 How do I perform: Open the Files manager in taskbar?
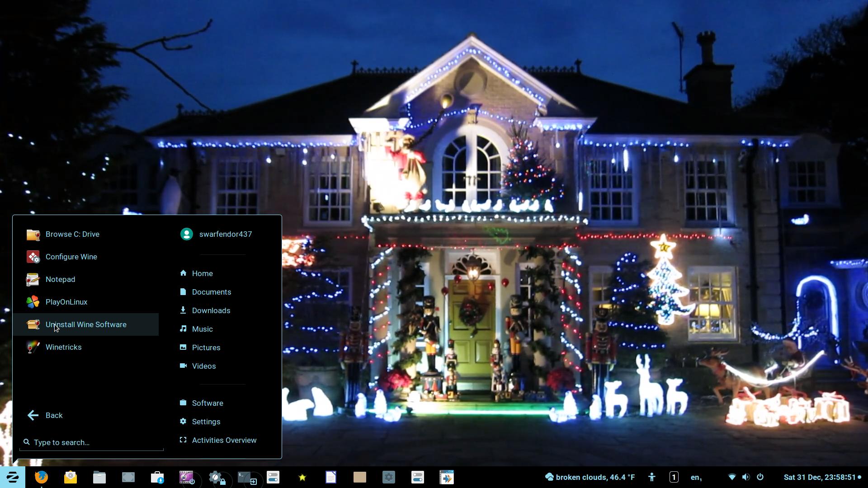click(x=99, y=477)
